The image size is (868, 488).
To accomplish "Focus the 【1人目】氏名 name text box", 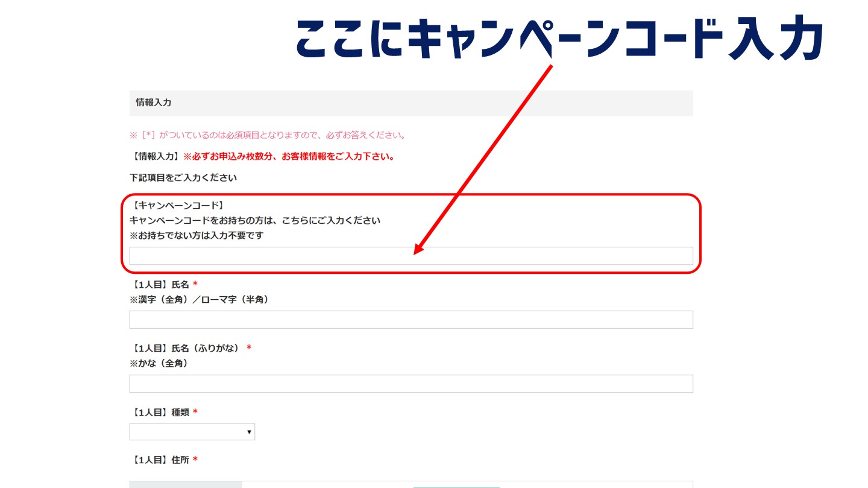I will point(410,320).
